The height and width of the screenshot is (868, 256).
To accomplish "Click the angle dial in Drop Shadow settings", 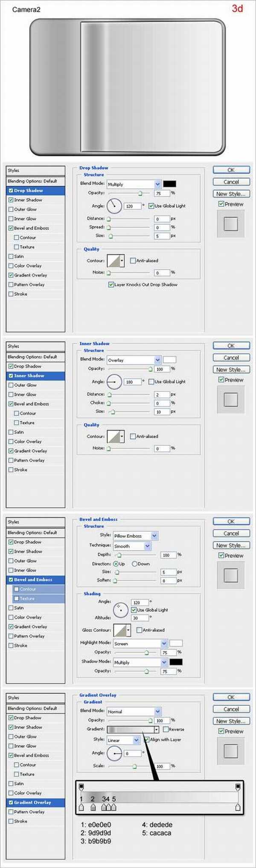I will pos(114,206).
